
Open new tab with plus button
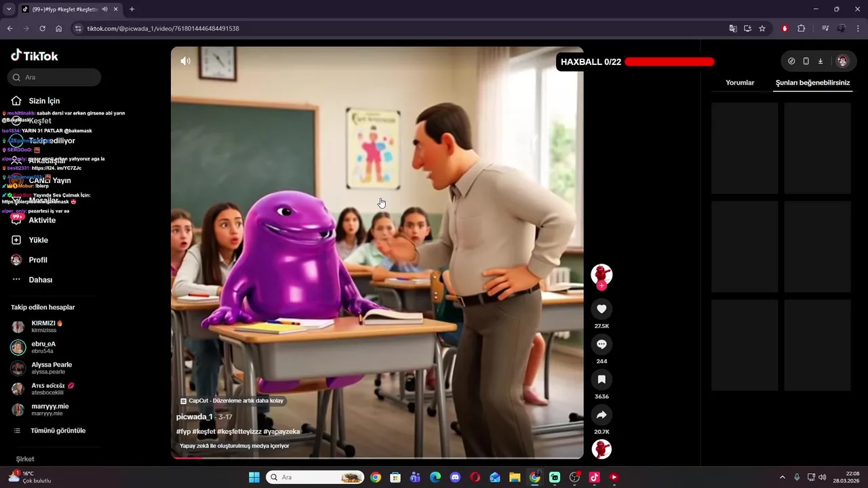132,9
